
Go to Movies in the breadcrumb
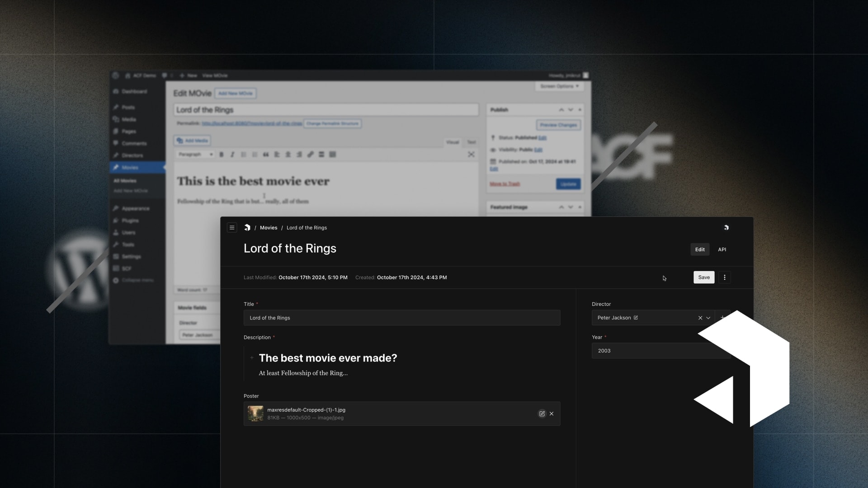269,228
